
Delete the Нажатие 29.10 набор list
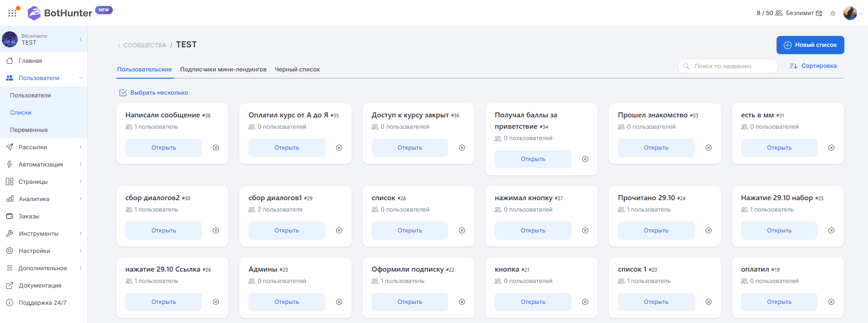point(831,231)
